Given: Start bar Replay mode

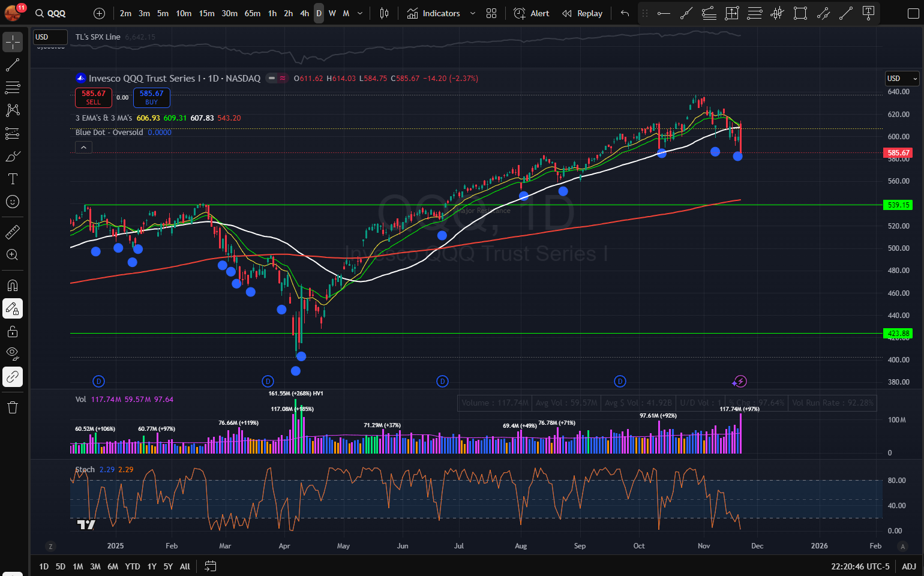Looking at the screenshot, I should pos(582,13).
